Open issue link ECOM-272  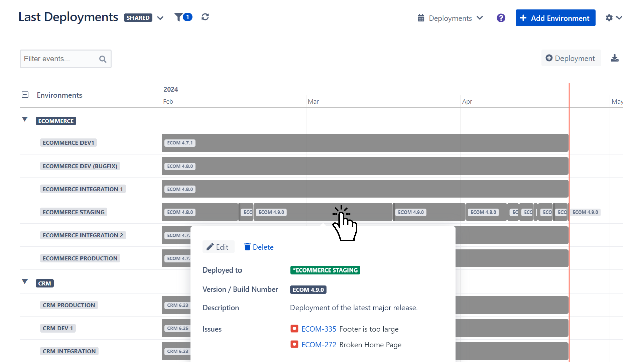[x=319, y=345]
